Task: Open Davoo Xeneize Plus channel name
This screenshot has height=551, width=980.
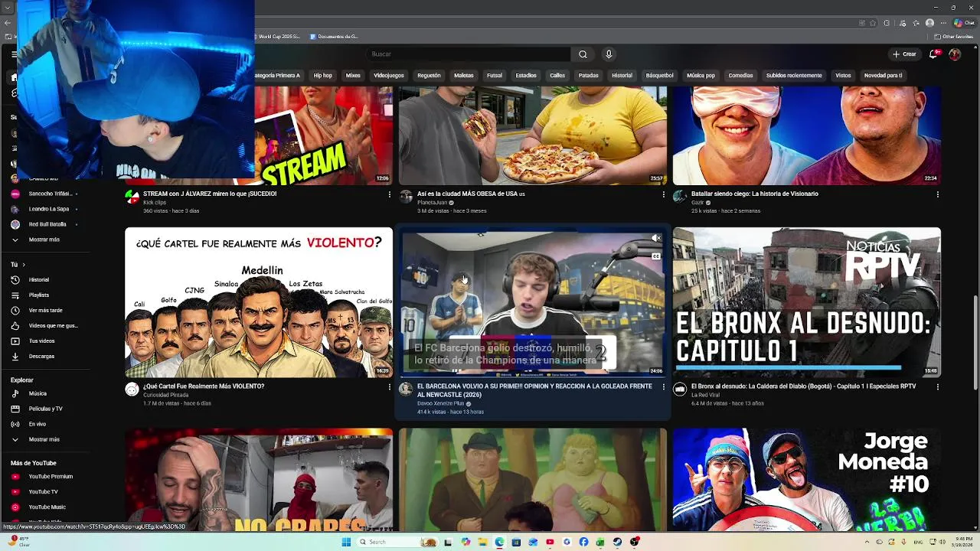Action: pos(441,403)
